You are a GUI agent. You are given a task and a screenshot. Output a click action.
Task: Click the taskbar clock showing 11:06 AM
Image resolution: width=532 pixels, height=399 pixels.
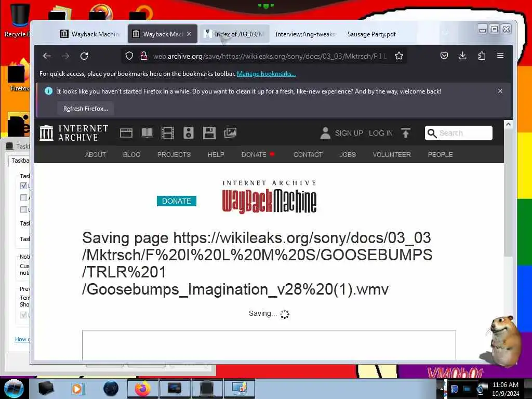click(505, 385)
